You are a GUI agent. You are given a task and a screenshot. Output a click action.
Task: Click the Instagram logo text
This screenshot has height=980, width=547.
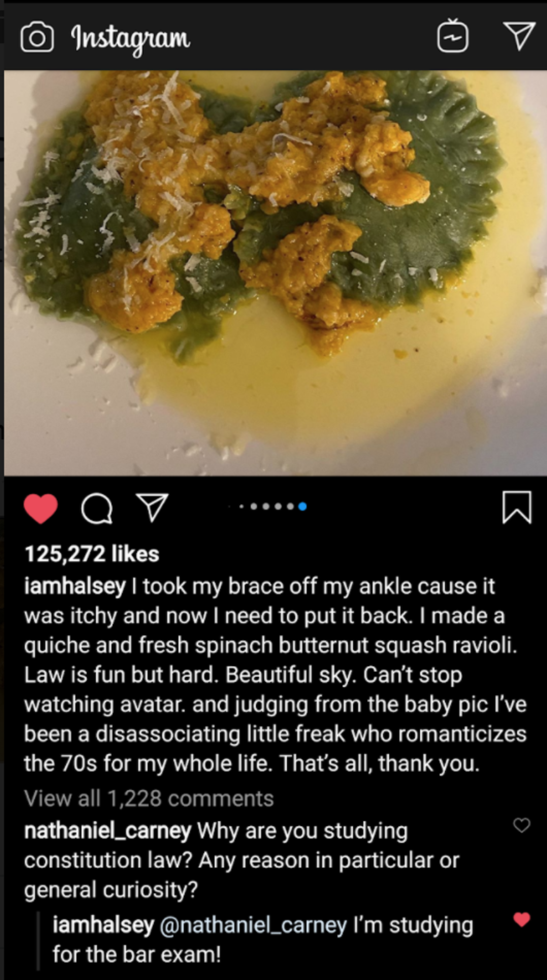[130, 39]
